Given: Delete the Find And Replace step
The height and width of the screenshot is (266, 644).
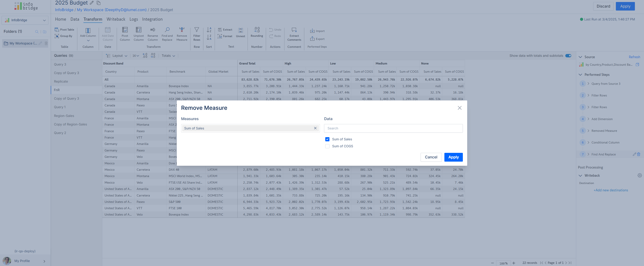Looking at the screenshot, I should [639, 154].
